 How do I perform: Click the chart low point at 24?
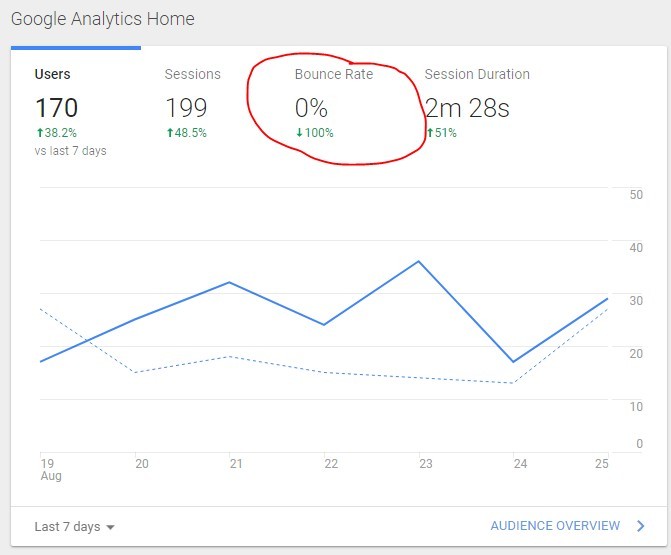point(513,362)
